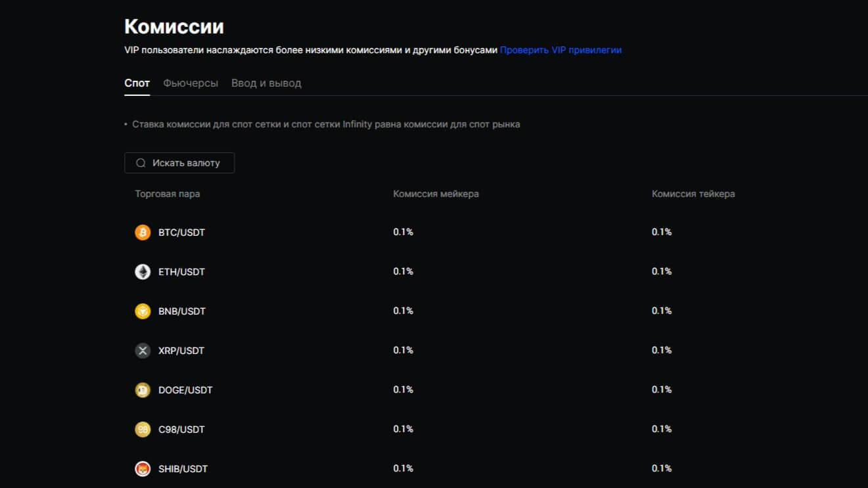Focus the Искать валюту search field
868x488 pixels.
186,163
